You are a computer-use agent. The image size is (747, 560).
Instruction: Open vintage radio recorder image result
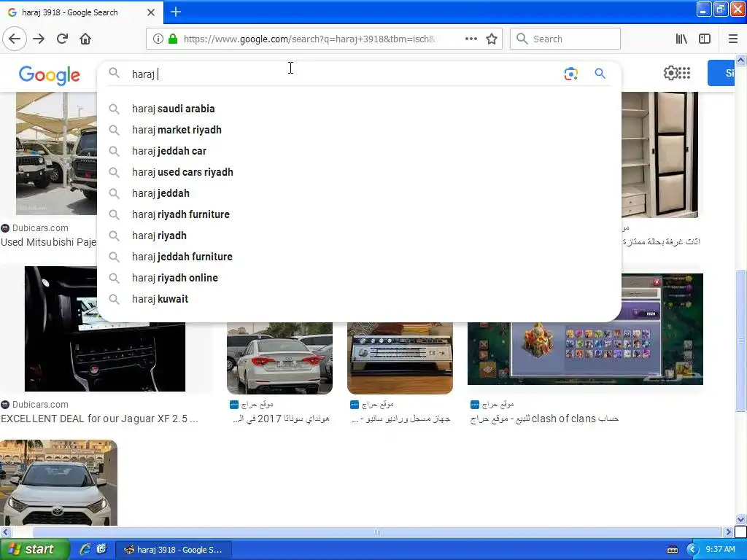click(x=400, y=358)
